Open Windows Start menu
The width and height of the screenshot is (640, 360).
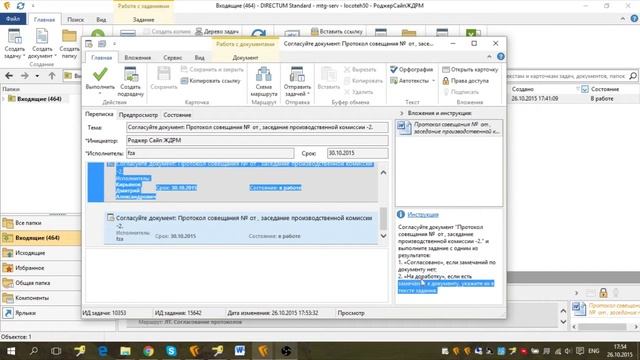point(11,351)
